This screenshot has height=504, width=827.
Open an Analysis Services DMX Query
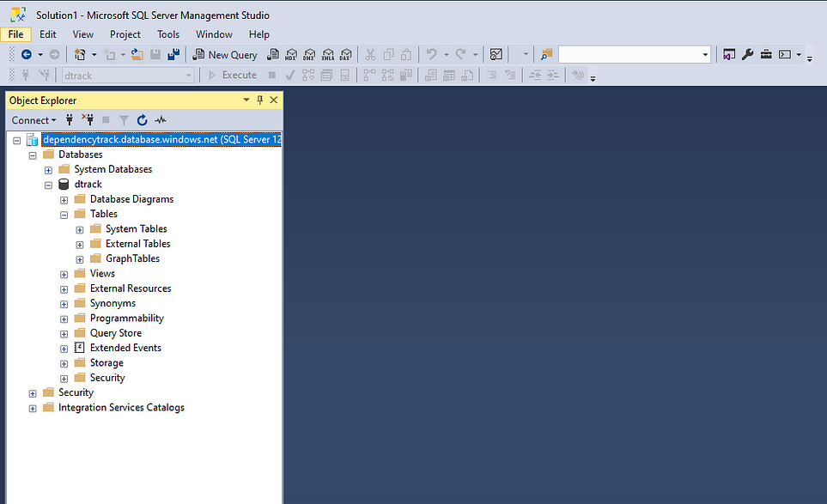pos(310,54)
